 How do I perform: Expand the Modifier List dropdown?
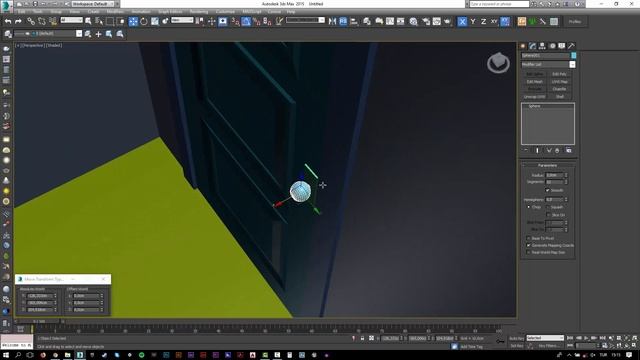click(572, 64)
